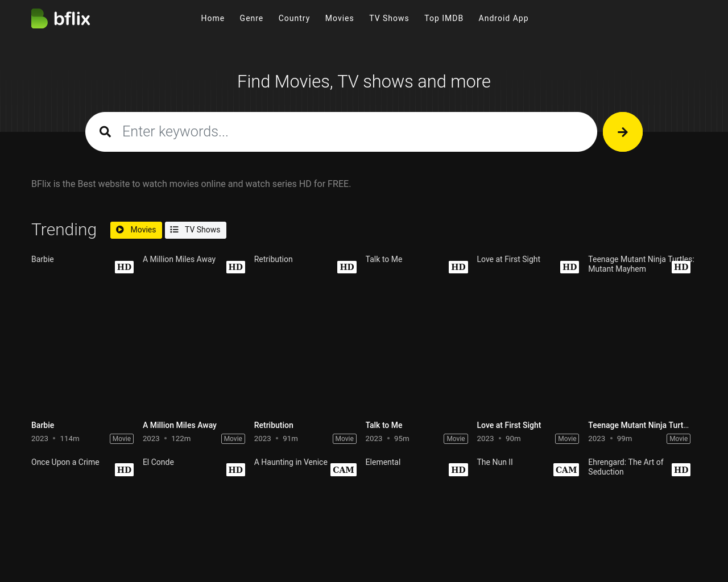Click the Movie tag under Love at First Sight
The width and height of the screenshot is (728, 582).
click(x=567, y=439)
